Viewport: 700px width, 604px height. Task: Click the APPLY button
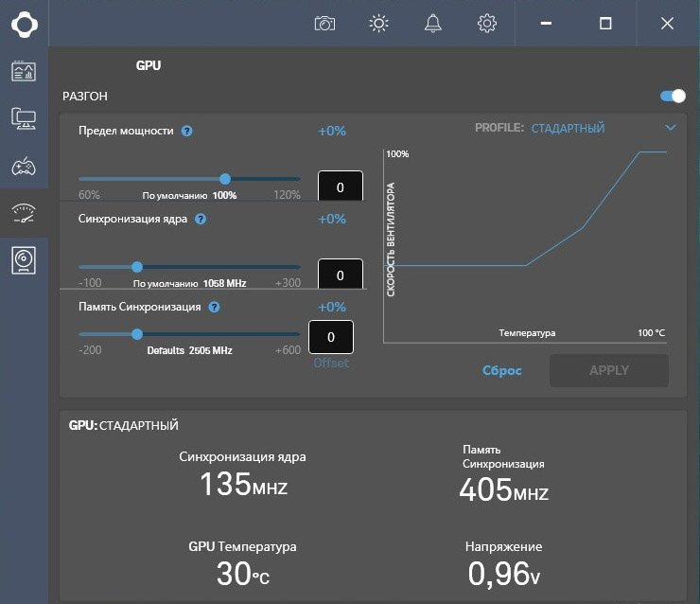(609, 370)
